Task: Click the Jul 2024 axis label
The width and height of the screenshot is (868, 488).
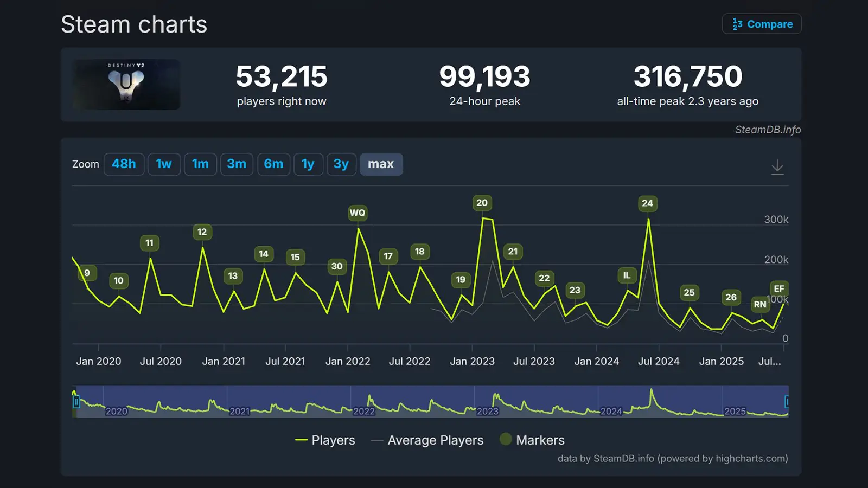Action: pos(659,361)
